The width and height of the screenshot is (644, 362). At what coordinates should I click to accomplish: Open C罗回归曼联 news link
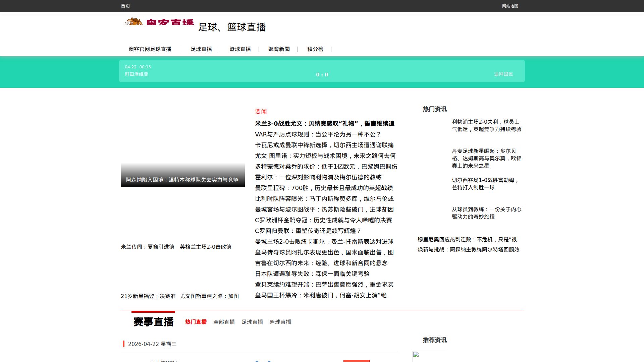coord(308,231)
